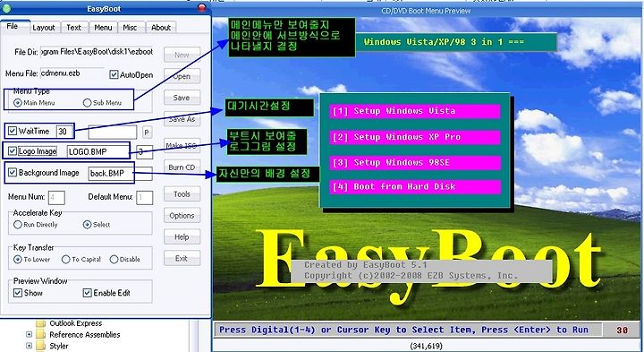Click the Save button
644x352 pixels.
(182, 98)
